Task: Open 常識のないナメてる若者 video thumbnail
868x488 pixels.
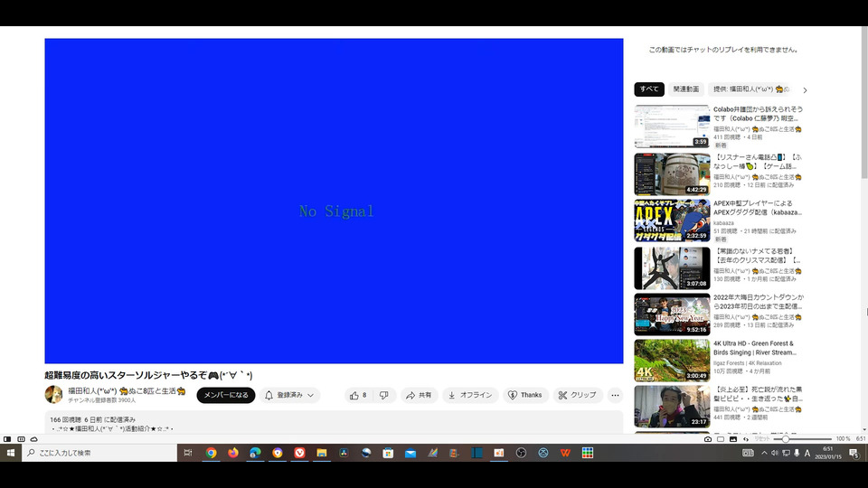Action: (672, 268)
